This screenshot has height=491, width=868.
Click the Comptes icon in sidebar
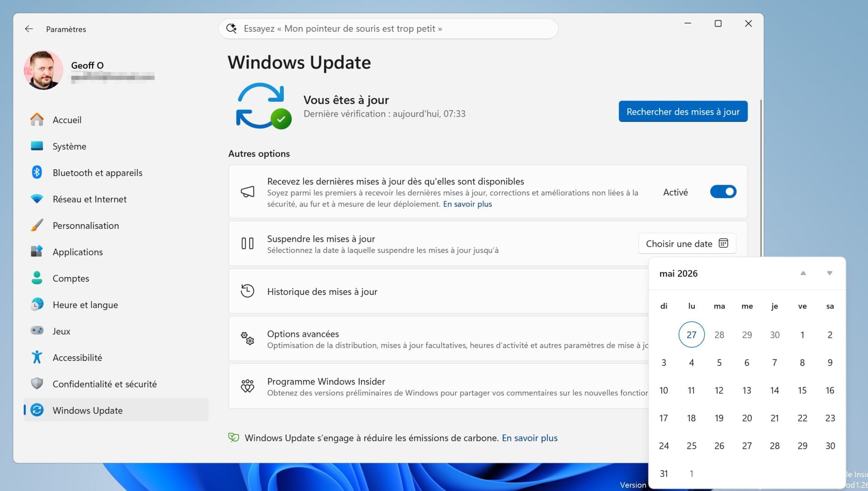[x=37, y=278]
